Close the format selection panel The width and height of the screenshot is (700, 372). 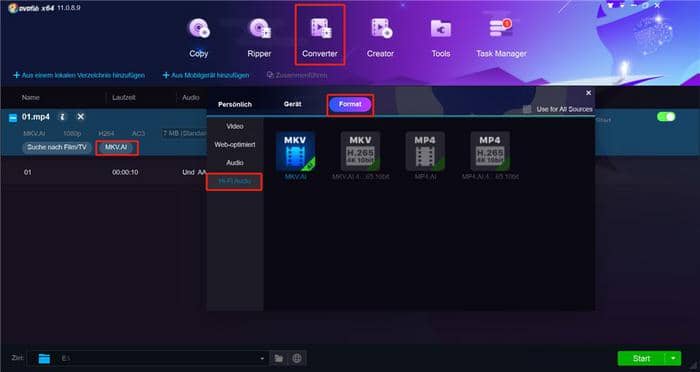click(x=588, y=93)
